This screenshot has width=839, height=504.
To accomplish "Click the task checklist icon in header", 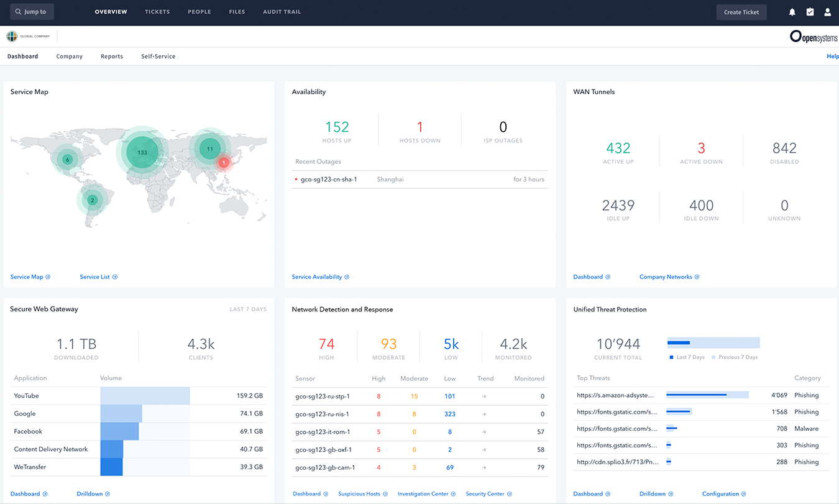I will pyautogui.click(x=810, y=12).
